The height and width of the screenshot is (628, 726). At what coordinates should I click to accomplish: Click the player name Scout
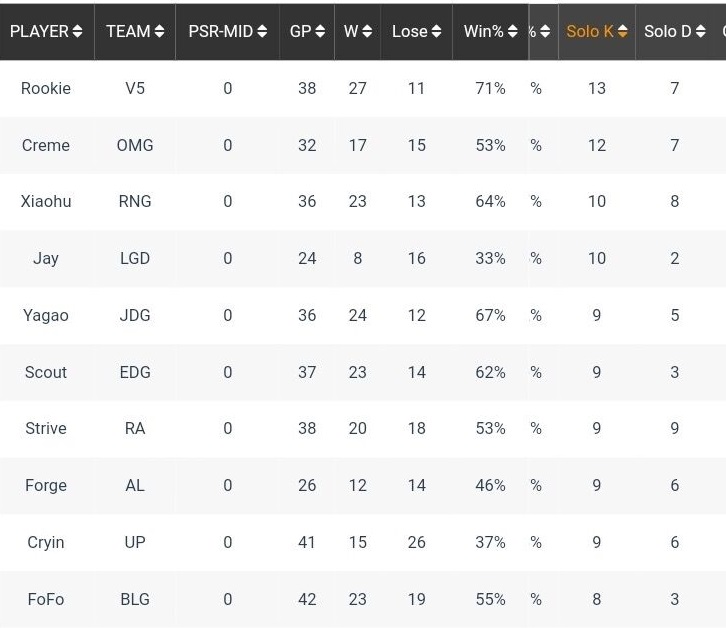tap(46, 372)
